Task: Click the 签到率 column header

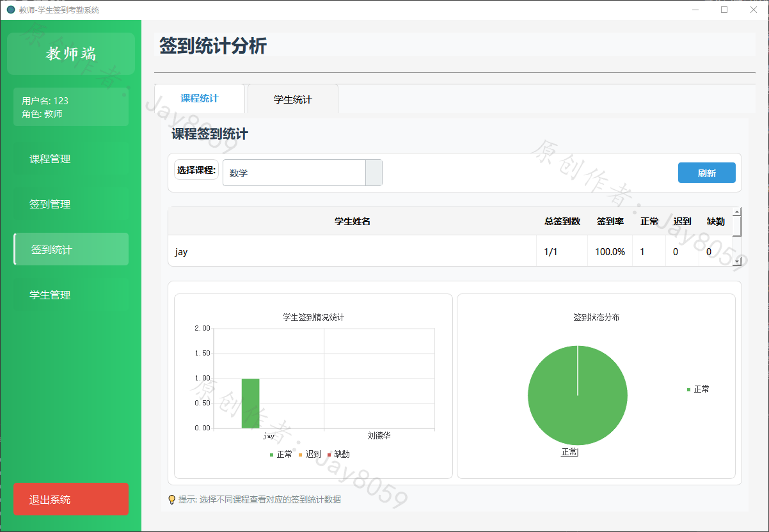Action: click(x=610, y=221)
